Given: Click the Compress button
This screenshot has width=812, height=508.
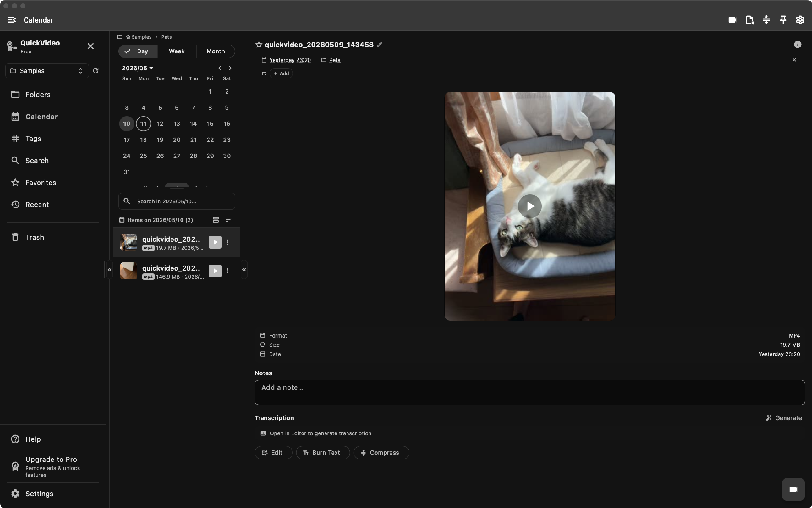Looking at the screenshot, I should tap(381, 453).
